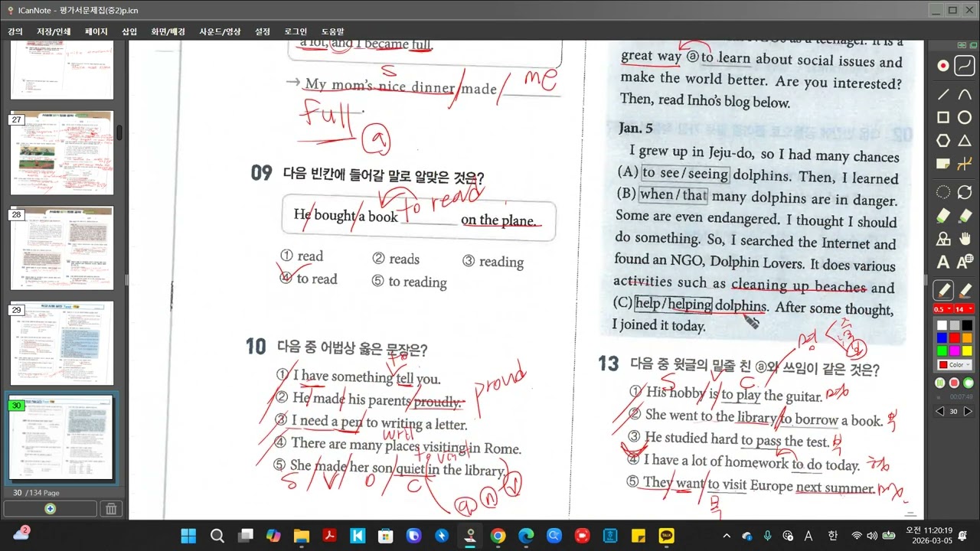The width and height of the screenshot is (980, 551).
Task: Select page 30 thumbnail
Action: (x=61, y=439)
